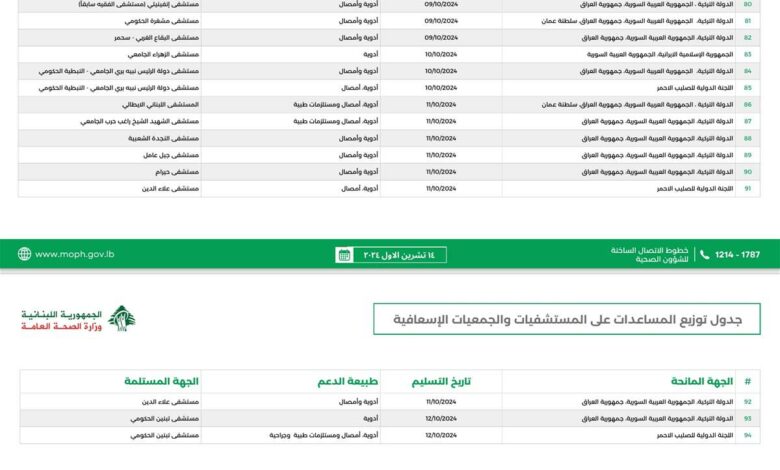Click recipient "مستشفى النجدة الشعبية"
The height and width of the screenshot is (470, 780).
pos(164,138)
